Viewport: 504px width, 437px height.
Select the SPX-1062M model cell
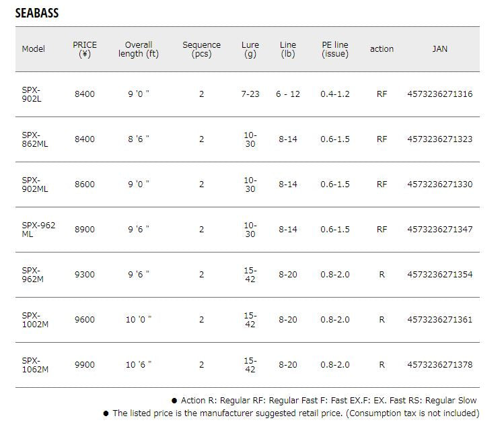pyautogui.click(x=35, y=365)
